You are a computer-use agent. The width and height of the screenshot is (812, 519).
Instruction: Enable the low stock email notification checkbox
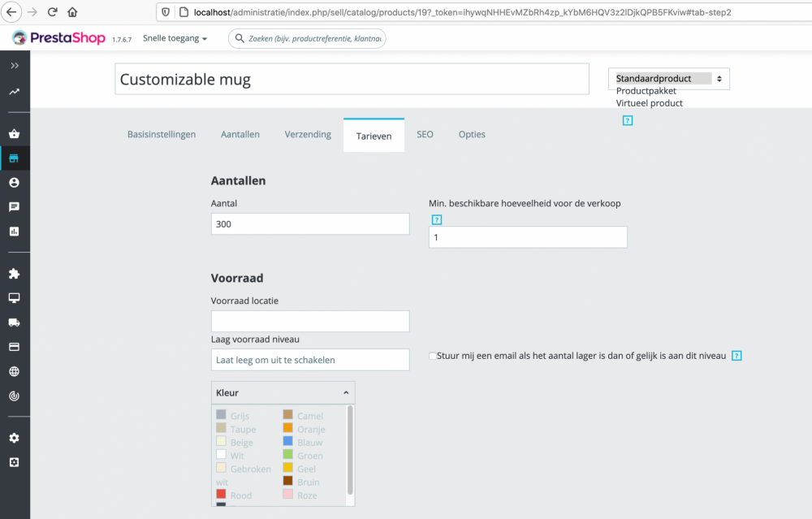click(x=432, y=356)
